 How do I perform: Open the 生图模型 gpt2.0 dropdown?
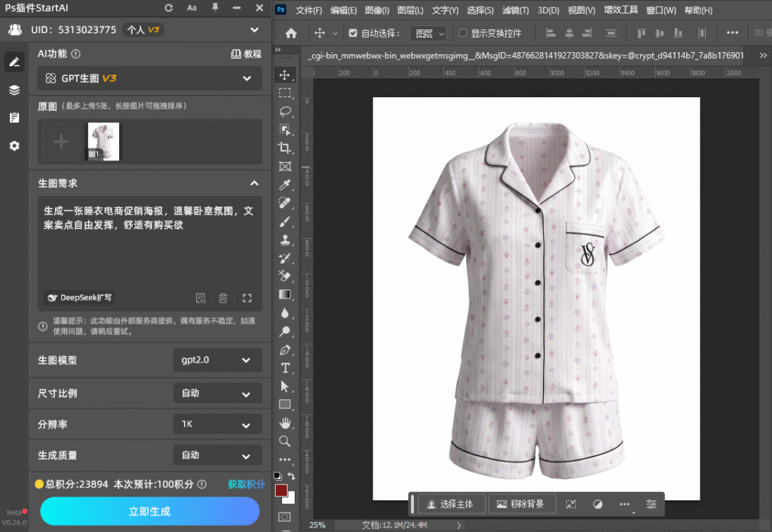217,360
